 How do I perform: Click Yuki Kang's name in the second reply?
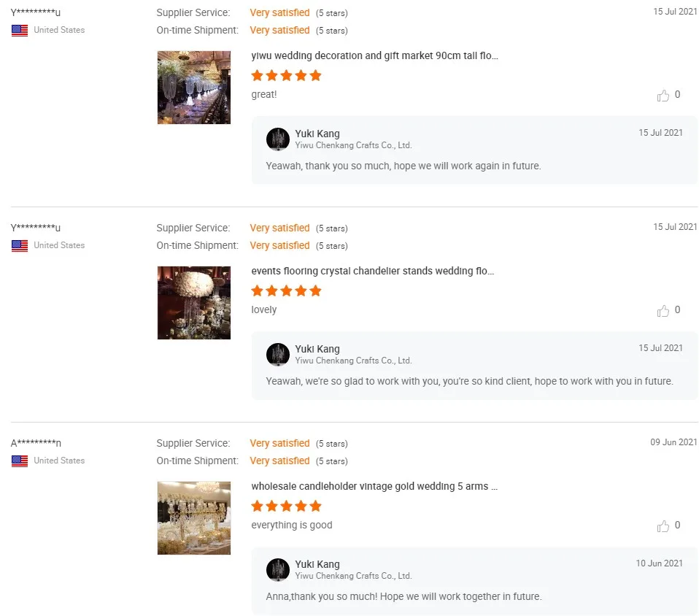[x=317, y=349]
